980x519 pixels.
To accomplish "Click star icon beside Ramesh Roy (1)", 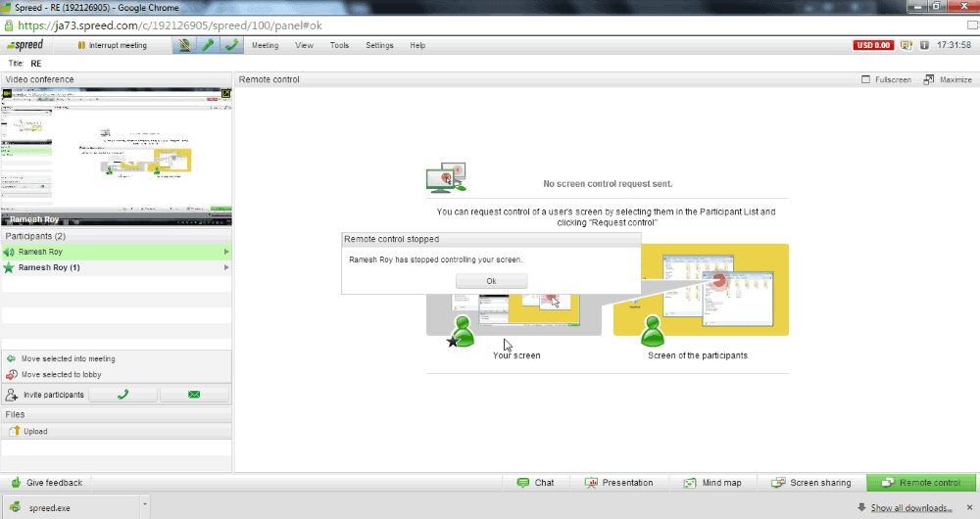I will coord(9,267).
